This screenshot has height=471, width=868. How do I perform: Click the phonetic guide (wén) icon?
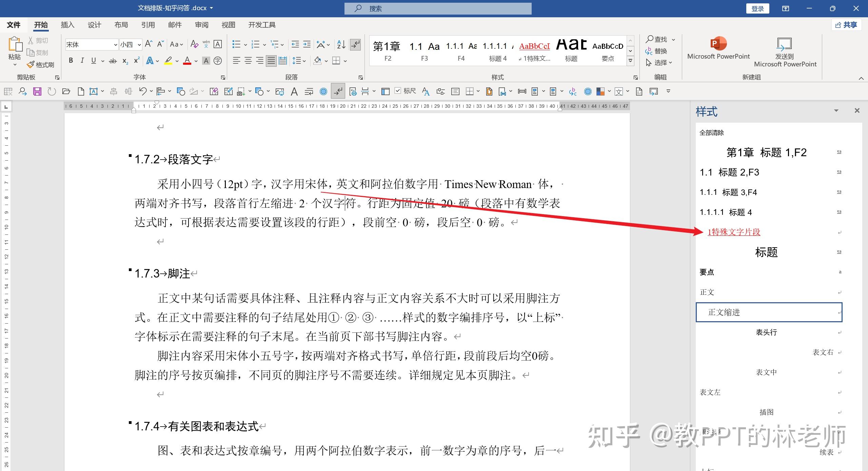pos(206,44)
